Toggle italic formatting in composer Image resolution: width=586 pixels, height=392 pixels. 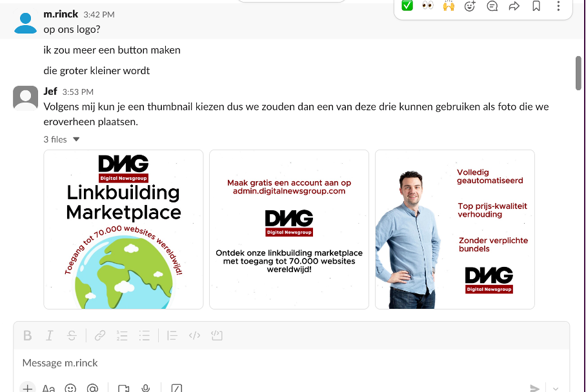49,335
